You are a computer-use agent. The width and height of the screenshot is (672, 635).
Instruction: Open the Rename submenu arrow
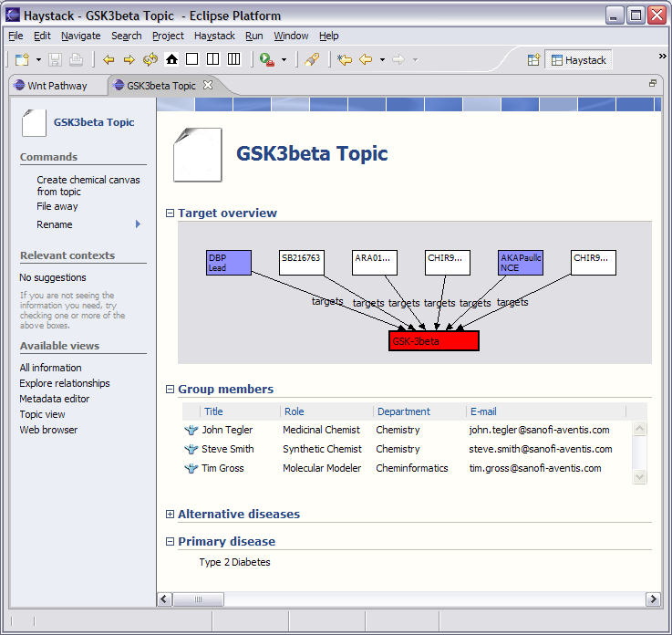click(139, 224)
